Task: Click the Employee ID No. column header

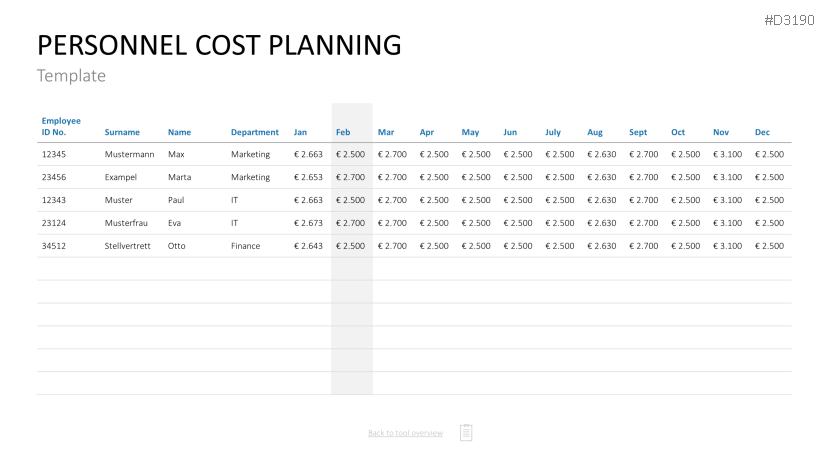Action: (x=60, y=126)
